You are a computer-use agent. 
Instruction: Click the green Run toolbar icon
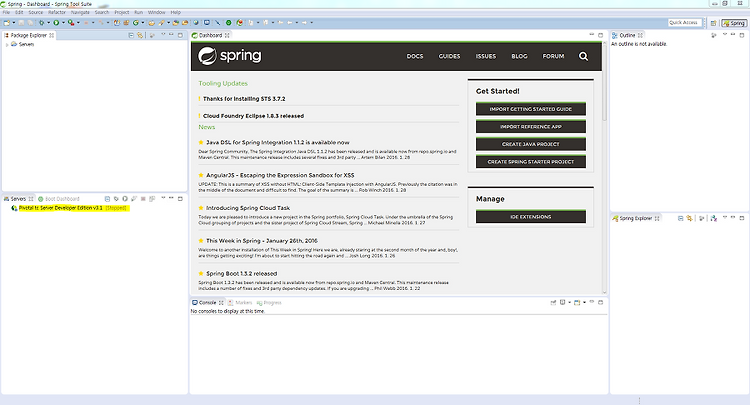pos(56,22)
